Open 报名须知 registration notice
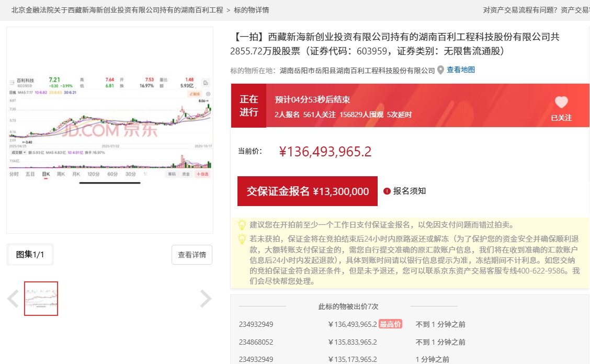This screenshot has width=590, height=364. [410, 191]
